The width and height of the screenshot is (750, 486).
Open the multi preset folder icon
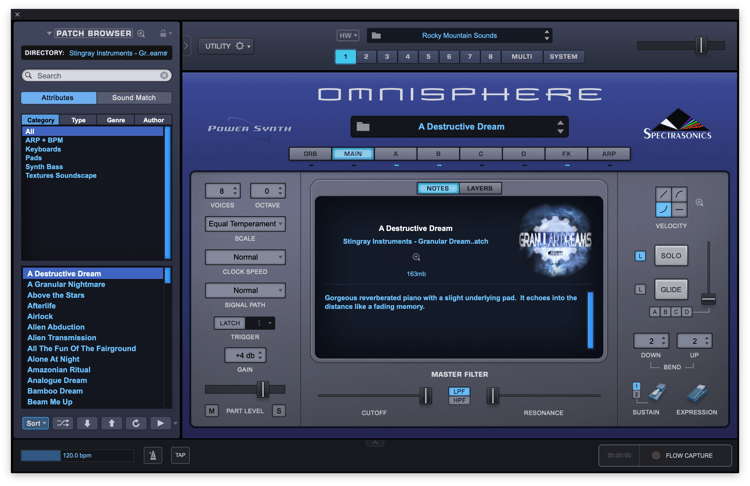click(x=376, y=35)
